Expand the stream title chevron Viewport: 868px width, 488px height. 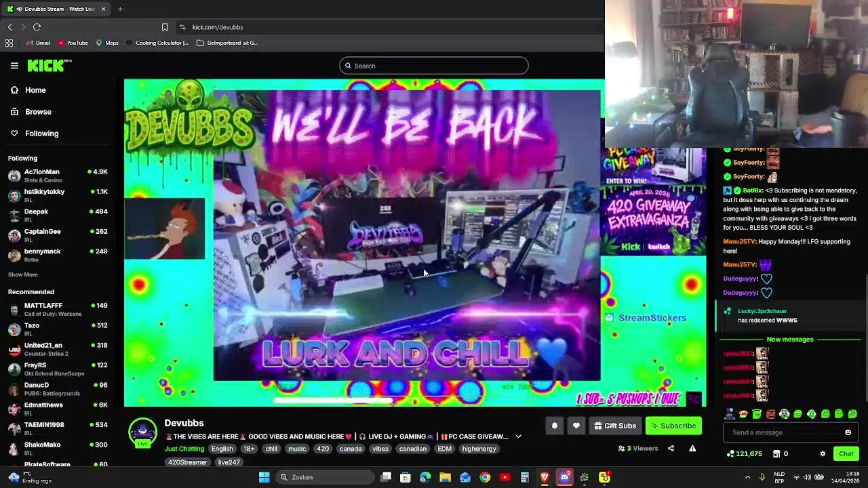click(x=519, y=436)
